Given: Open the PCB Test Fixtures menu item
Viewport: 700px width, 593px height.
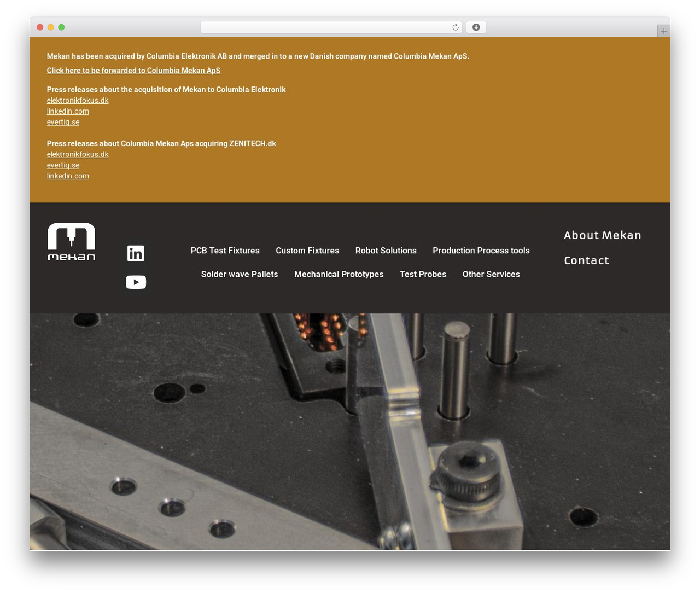Looking at the screenshot, I should click(x=225, y=251).
